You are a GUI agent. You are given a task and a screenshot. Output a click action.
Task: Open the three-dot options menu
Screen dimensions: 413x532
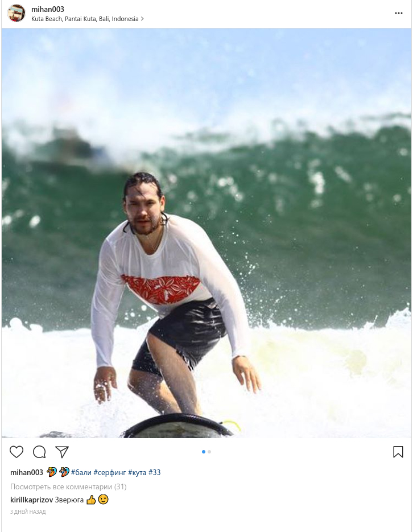(x=399, y=13)
